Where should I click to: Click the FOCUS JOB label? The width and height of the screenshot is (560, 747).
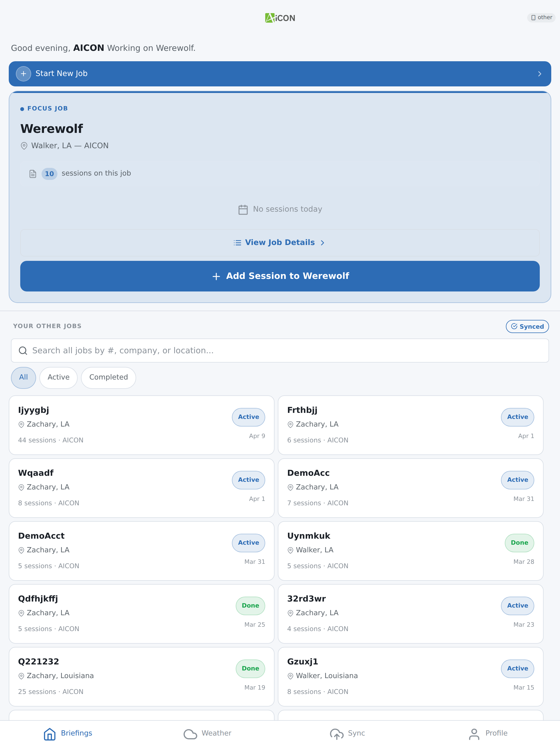tap(47, 108)
